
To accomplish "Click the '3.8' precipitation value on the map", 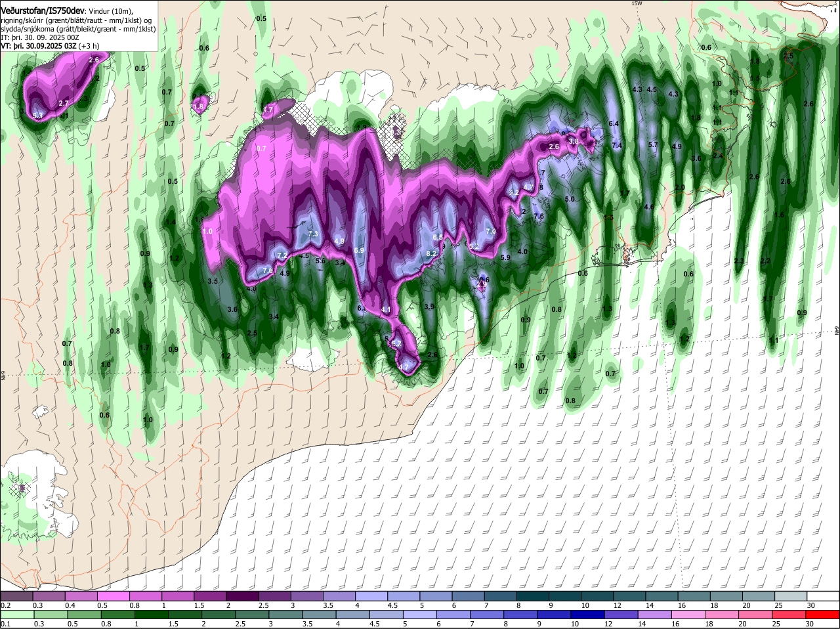I will click(x=574, y=141).
